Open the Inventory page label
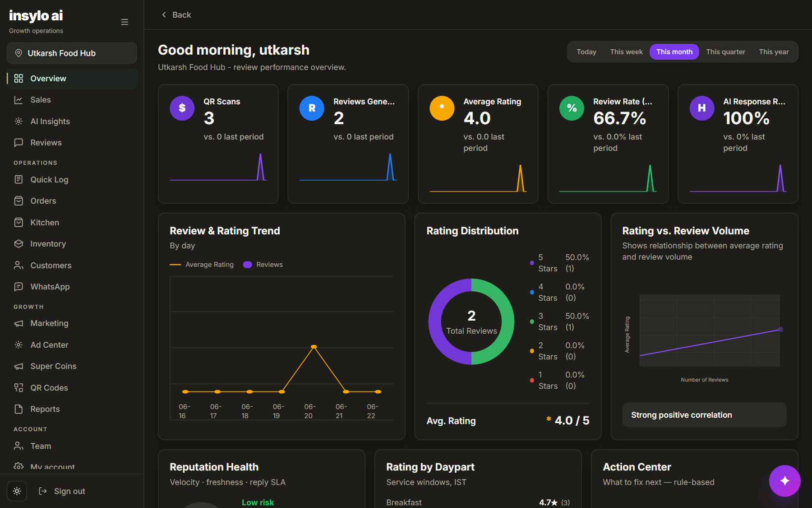The height and width of the screenshot is (508, 812). pyautogui.click(x=48, y=244)
